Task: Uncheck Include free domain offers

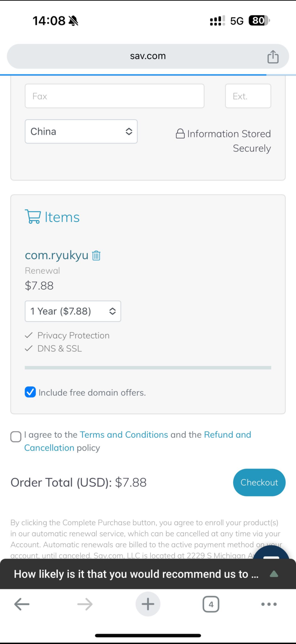Action: tap(30, 392)
